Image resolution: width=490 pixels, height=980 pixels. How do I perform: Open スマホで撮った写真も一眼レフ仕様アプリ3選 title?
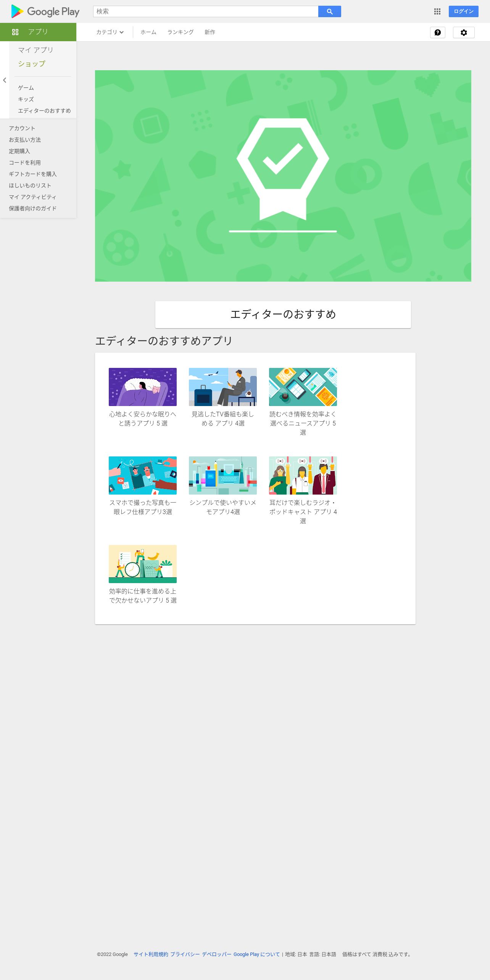click(143, 507)
